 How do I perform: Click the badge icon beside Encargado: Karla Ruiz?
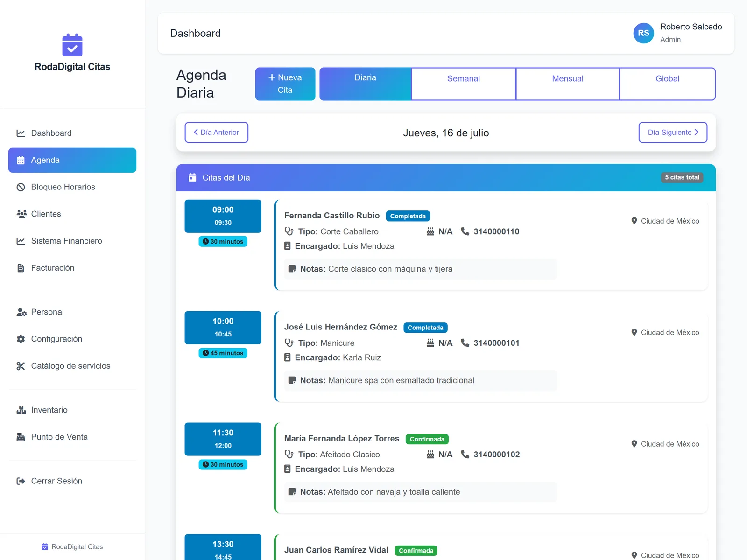(x=288, y=357)
